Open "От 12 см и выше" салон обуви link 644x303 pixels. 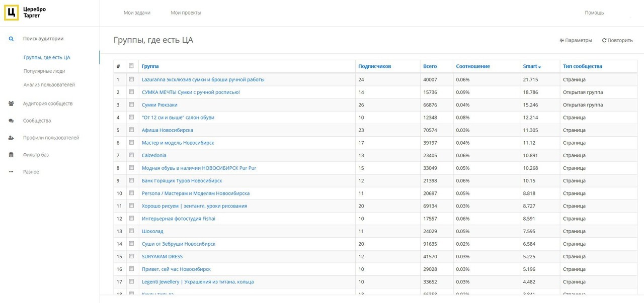(x=178, y=118)
